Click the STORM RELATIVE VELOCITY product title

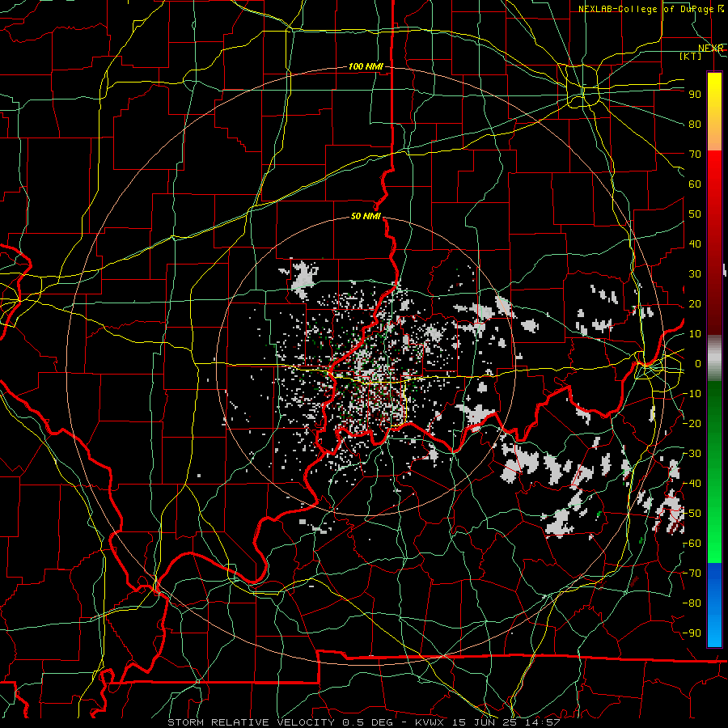[x=252, y=722]
